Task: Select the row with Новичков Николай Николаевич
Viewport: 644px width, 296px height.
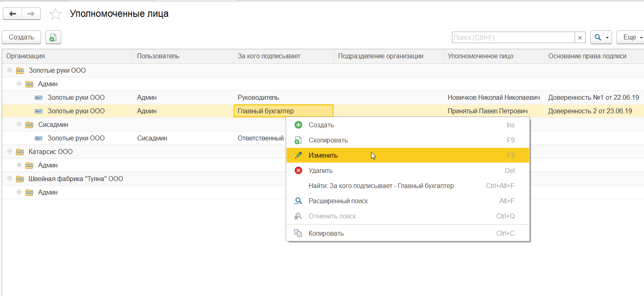Action: (493, 98)
